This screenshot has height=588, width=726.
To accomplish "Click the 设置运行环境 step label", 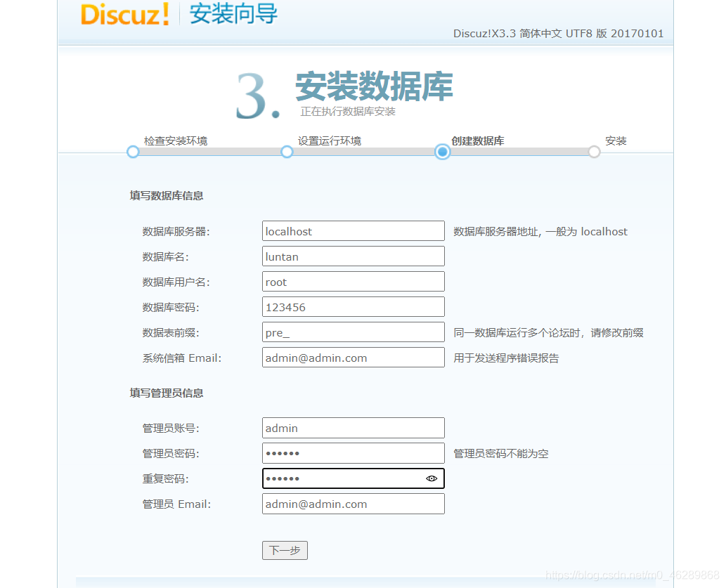I will click(x=329, y=141).
